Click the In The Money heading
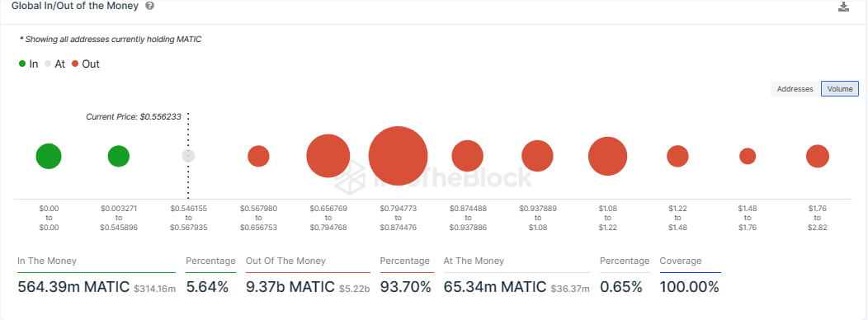Image resolution: width=868 pixels, height=320 pixels. pos(47,261)
